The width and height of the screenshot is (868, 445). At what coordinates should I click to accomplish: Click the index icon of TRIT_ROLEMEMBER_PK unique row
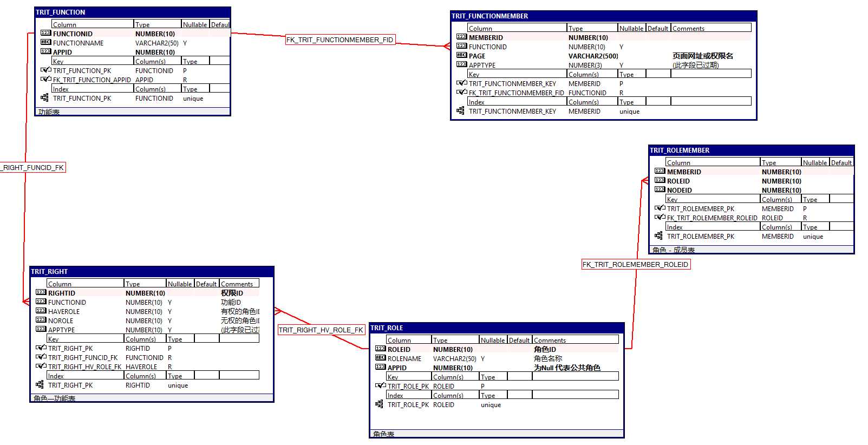tap(659, 236)
